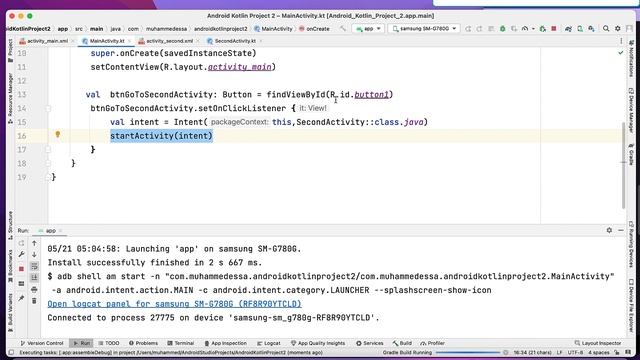This screenshot has height=360, width=640.
Task: Click fold end marker on line 19
Action: 48,177
